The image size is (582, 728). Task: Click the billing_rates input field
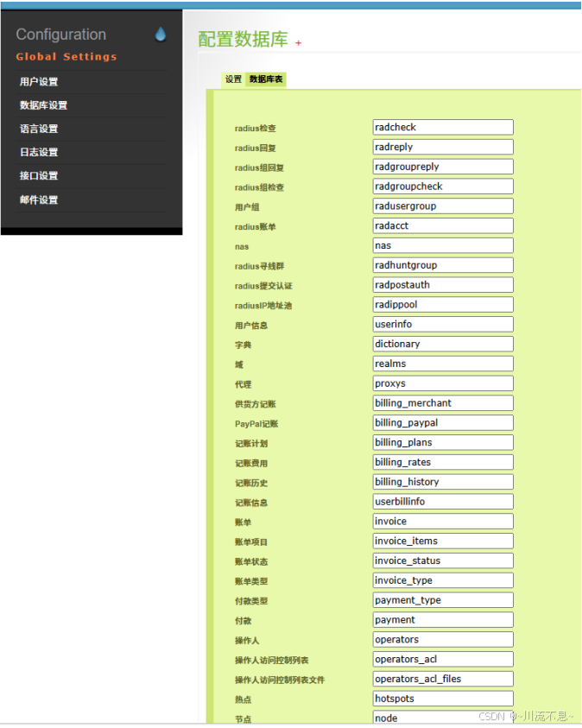pos(443,462)
